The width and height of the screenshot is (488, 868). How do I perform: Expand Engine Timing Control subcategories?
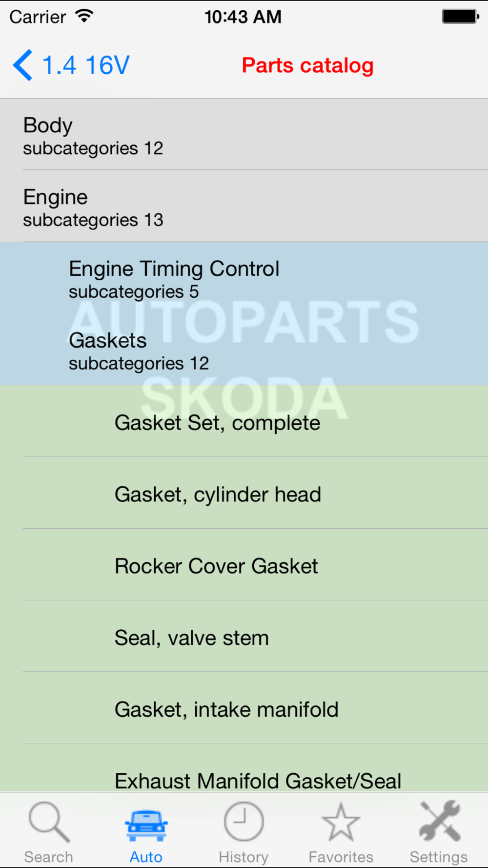tap(244, 278)
